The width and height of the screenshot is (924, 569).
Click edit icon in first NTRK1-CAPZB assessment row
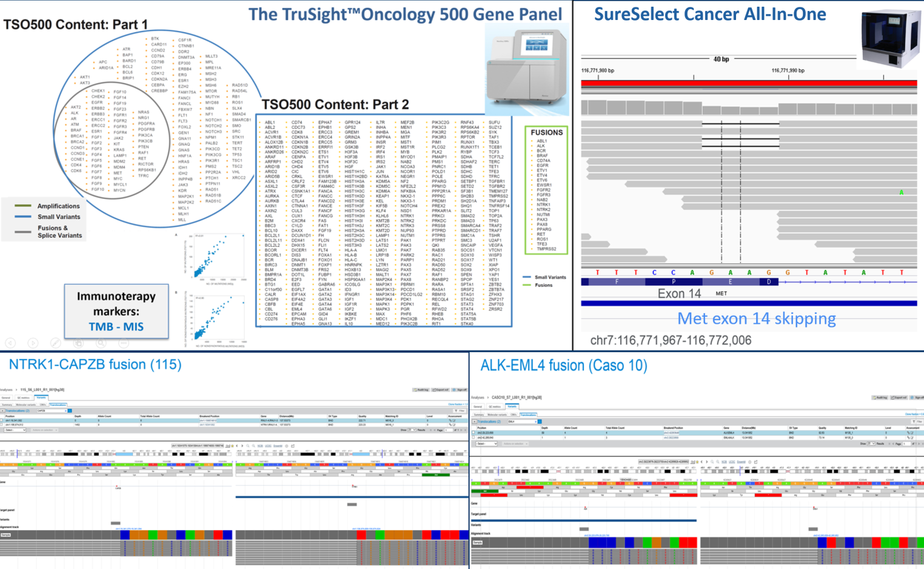click(454, 420)
